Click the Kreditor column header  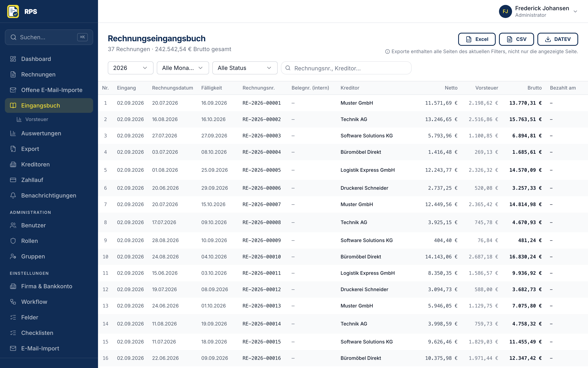pos(350,88)
